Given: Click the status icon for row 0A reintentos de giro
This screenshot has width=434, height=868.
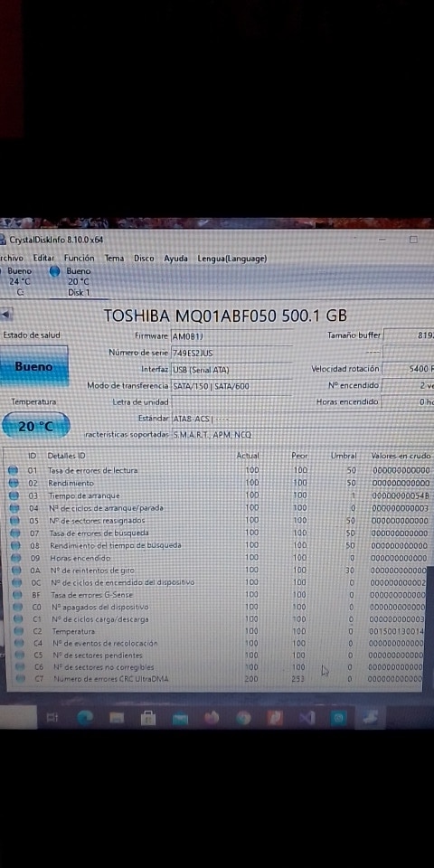Looking at the screenshot, I should [17, 571].
